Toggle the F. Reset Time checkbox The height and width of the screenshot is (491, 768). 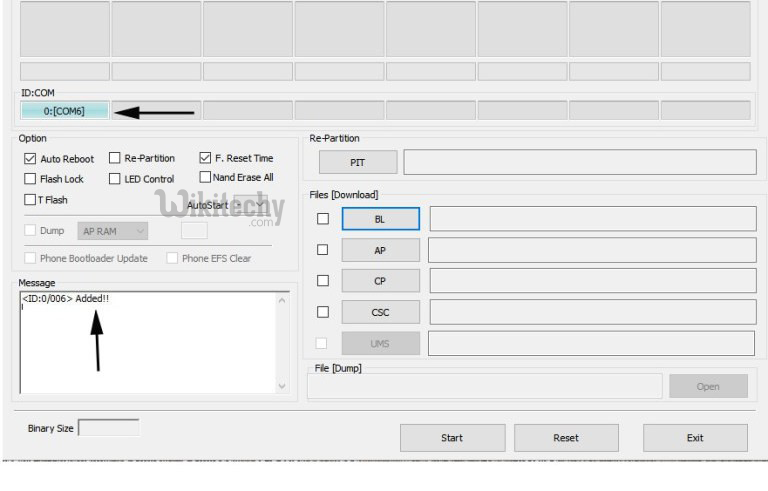205,158
